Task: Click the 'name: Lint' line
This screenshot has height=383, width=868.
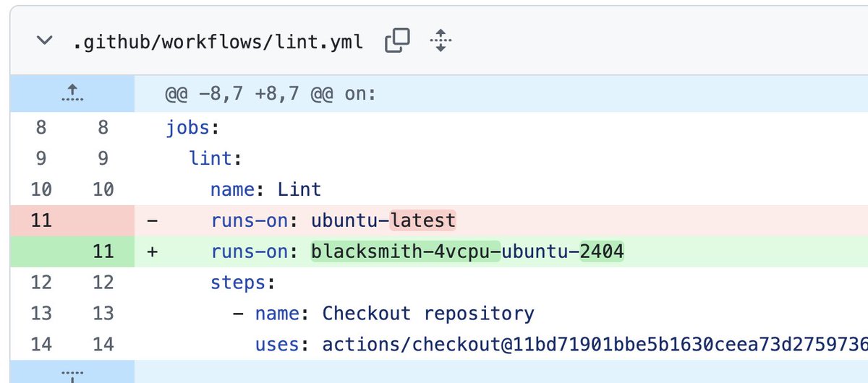Action: coord(266,190)
